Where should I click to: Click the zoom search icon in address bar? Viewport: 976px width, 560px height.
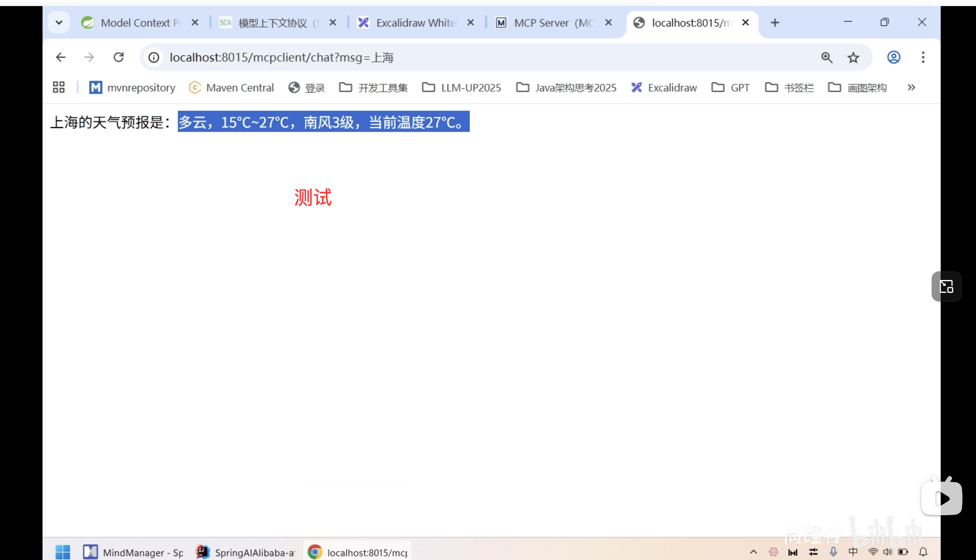827,57
